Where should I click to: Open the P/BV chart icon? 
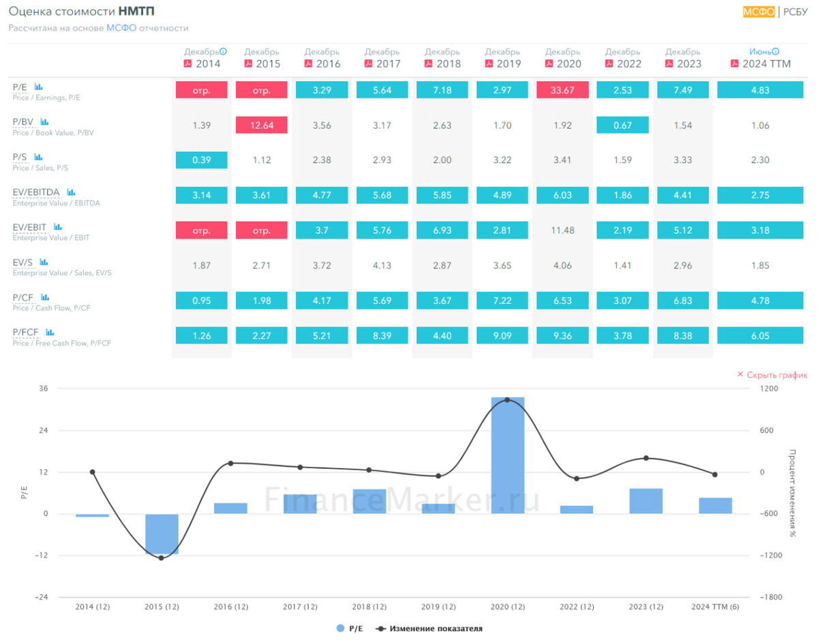point(44,122)
